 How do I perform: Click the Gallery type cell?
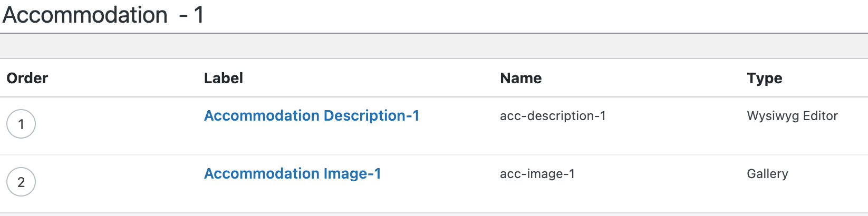(767, 174)
